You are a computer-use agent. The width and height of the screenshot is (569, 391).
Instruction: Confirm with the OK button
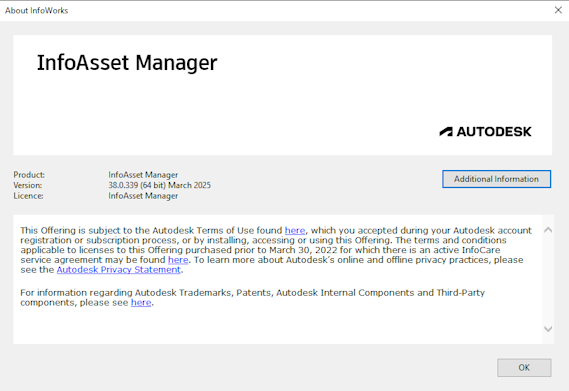click(x=524, y=368)
